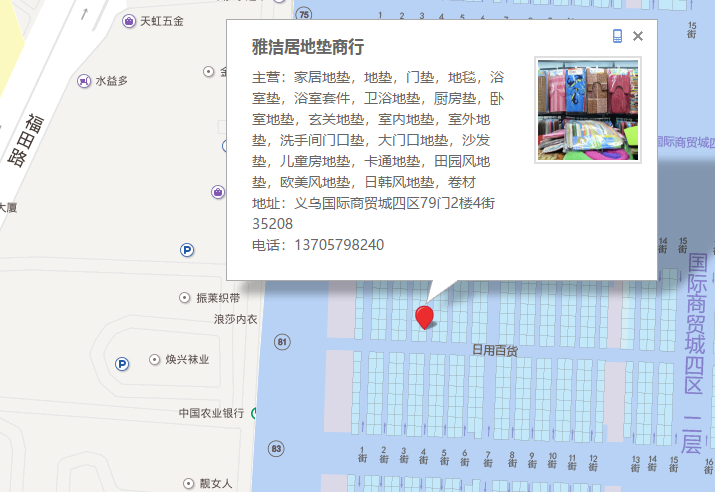Screen dimensions: 715x492
Task: Select the 天虹五金 shop icon
Action: [129, 21]
